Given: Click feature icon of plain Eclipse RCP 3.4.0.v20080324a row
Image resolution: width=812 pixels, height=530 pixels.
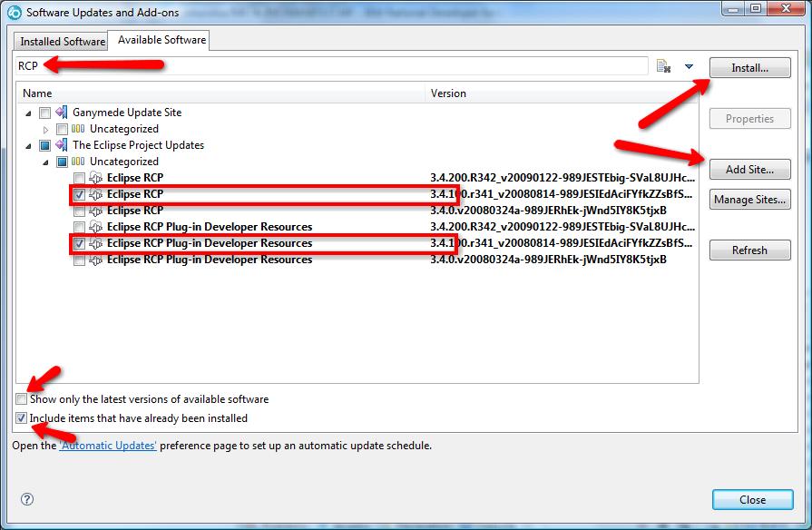Looking at the screenshot, I should (x=96, y=211).
